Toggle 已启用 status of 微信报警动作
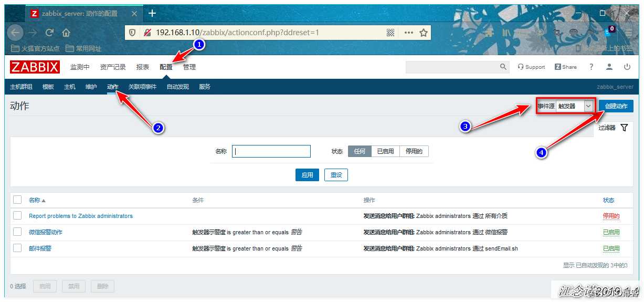Viewport: 644px width, 302px height. click(611, 232)
